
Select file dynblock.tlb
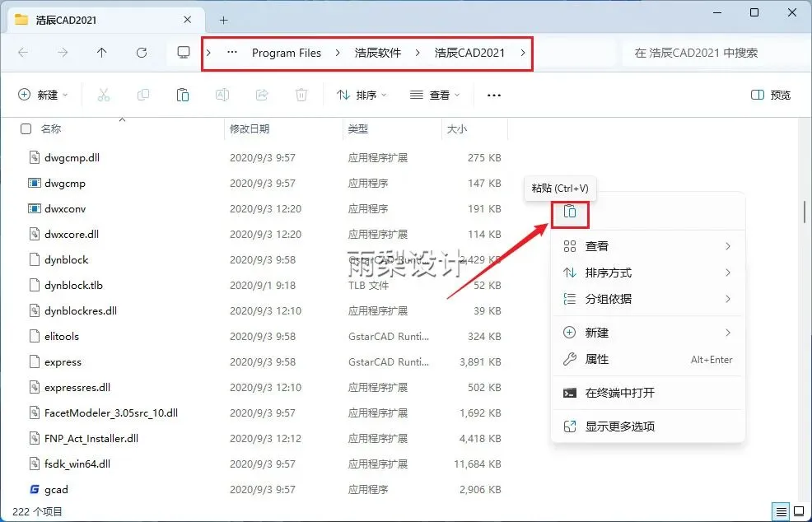(73, 285)
